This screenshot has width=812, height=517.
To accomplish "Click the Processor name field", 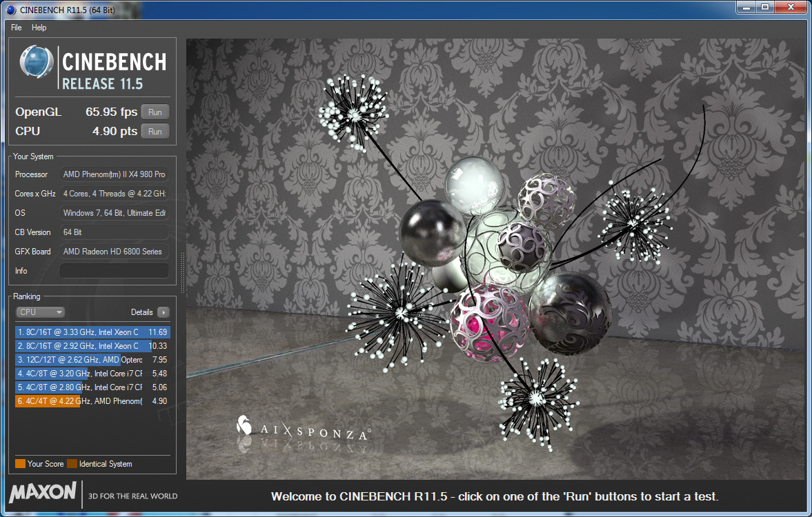I will (x=114, y=174).
